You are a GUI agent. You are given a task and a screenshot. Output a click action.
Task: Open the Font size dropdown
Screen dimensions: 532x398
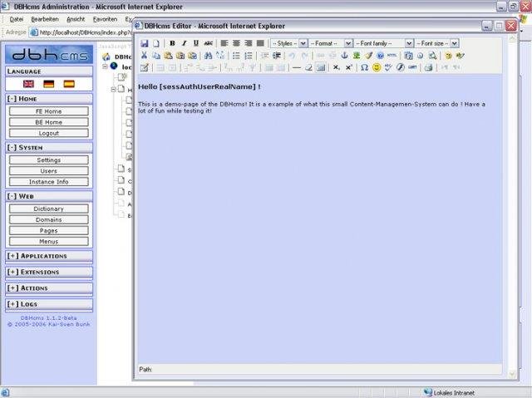click(437, 43)
